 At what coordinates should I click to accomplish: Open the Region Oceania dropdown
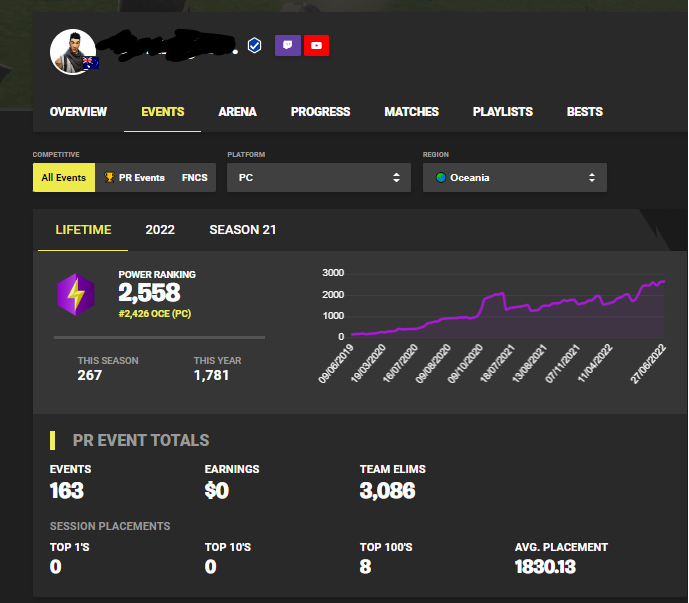[515, 178]
